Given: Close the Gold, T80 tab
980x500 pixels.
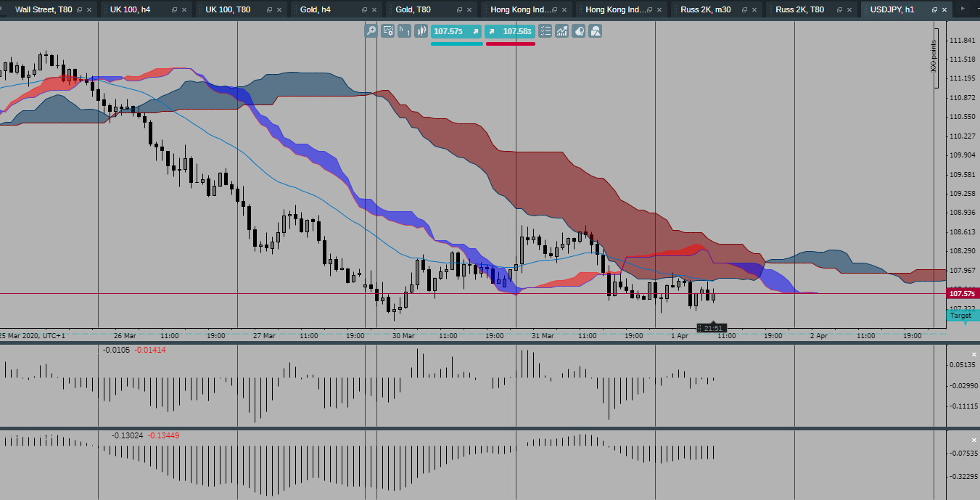Looking at the screenshot, I should 470,10.
